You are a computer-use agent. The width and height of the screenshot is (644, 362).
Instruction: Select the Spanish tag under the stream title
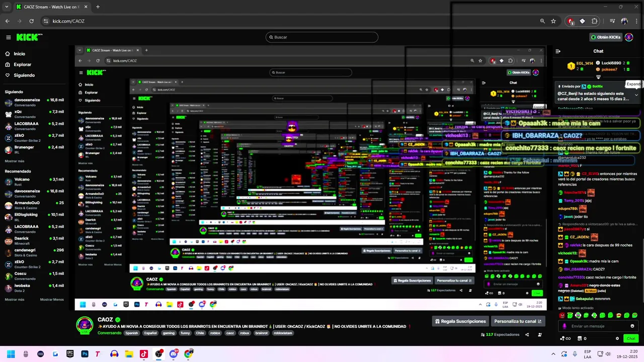132,333
